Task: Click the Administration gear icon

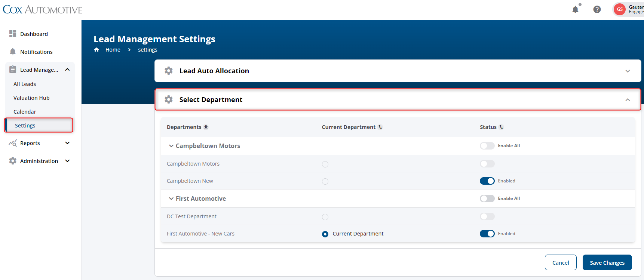Action: click(13, 161)
